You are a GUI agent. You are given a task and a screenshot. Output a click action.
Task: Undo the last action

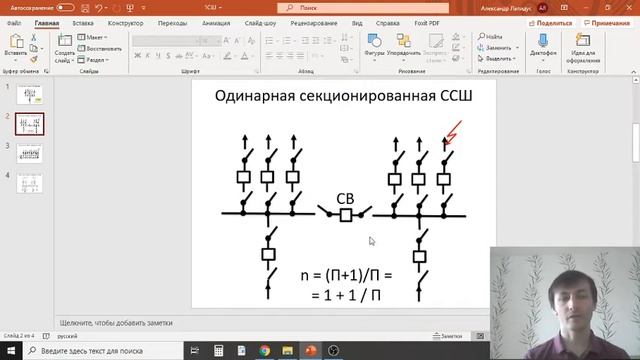tap(98, 8)
